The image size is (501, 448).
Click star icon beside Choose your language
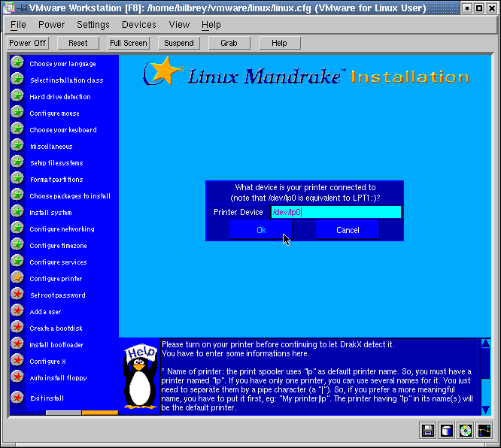click(17, 63)
